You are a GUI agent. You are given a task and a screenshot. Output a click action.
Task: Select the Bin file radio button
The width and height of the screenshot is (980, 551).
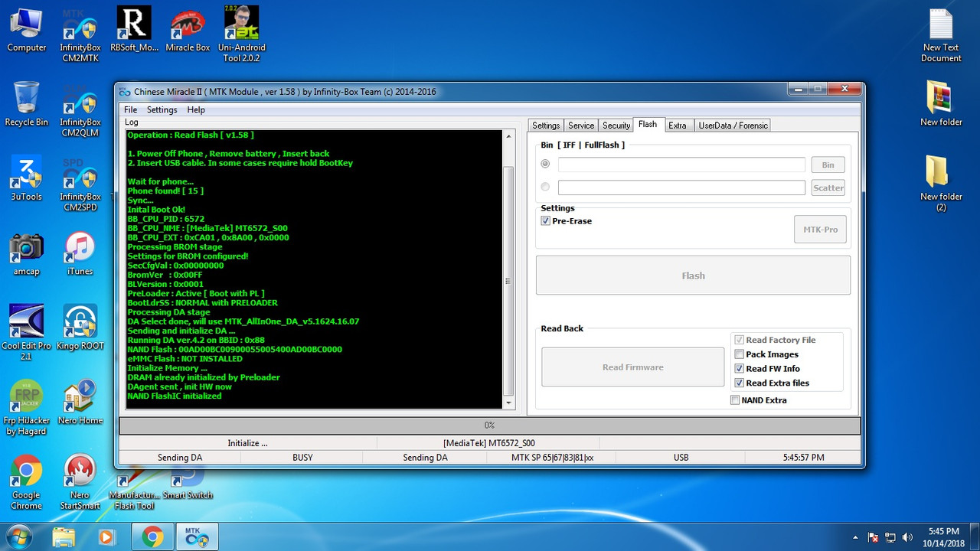point(546,164)
